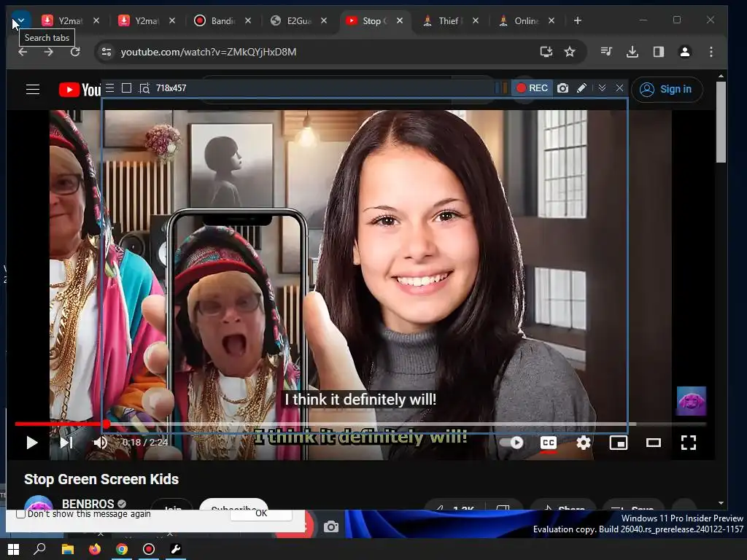This screenshot has height=560, width=747.
Task: Start recording with the REC button
Action: 532,88
